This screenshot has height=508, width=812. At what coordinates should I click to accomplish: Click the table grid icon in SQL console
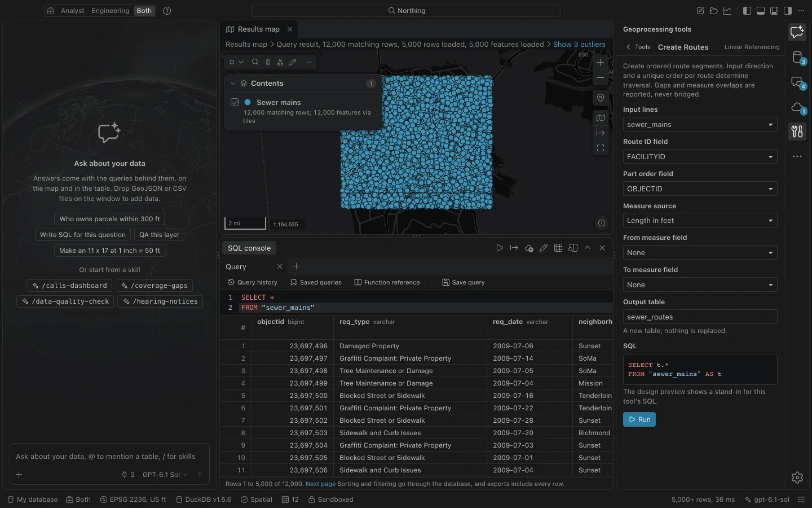(558, 248)
